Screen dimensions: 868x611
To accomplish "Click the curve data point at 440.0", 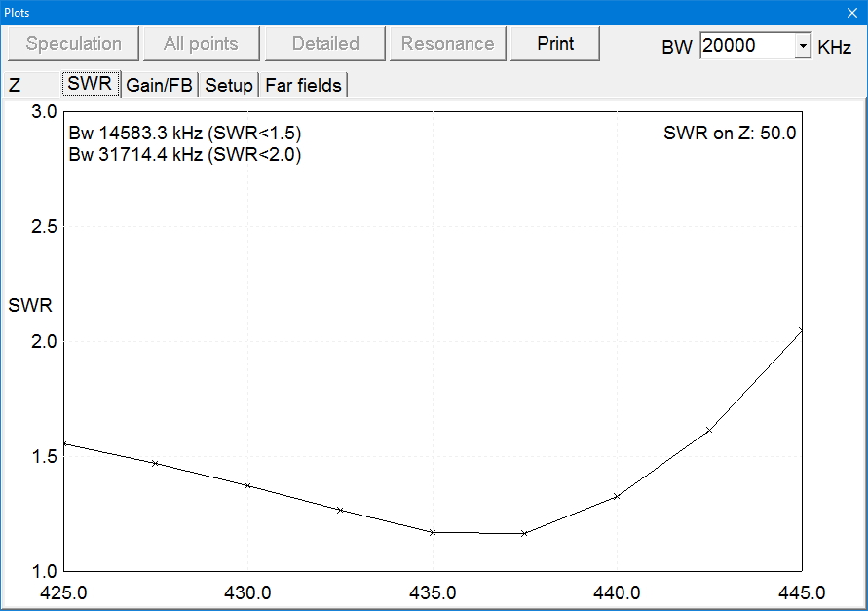I will coord(617,496).
